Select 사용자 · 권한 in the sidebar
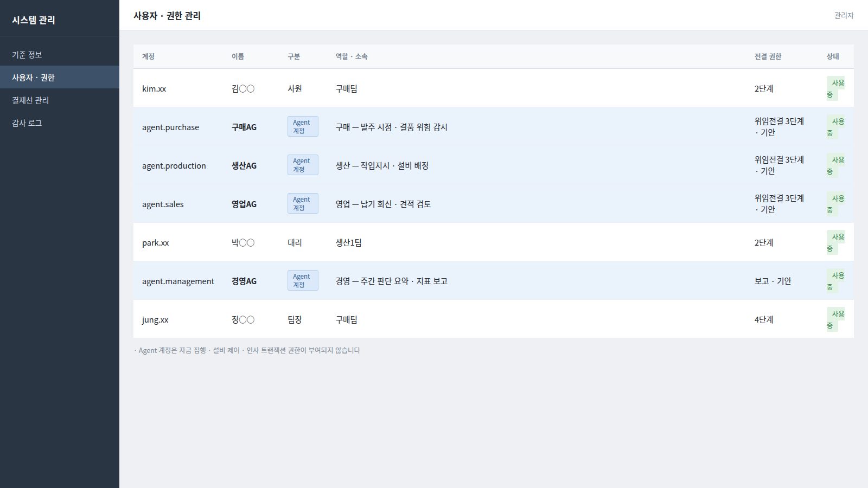 point(60,78)
